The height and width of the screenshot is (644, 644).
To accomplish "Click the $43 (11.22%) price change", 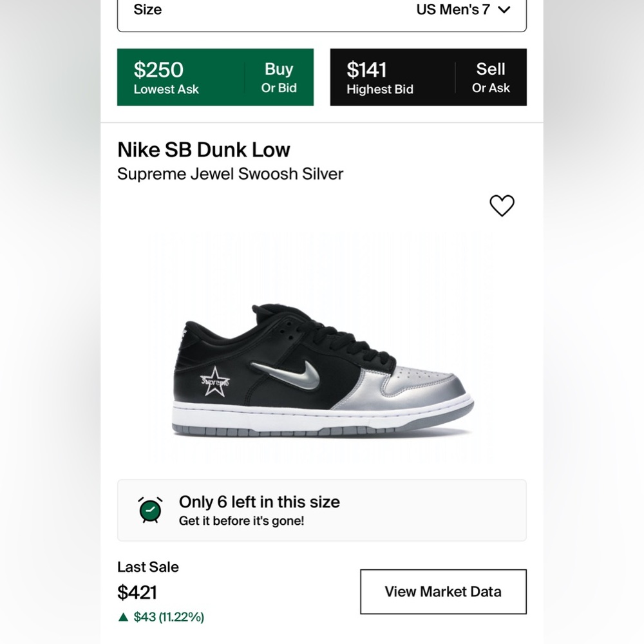I will 169,617.
